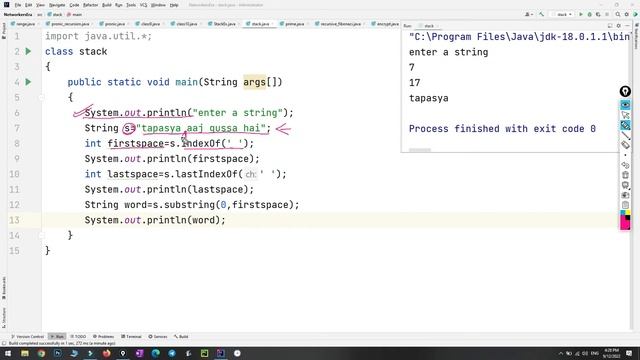640x360 pixels.
Task: Click the black circular annotation tool icon
Action: point(625,91)
